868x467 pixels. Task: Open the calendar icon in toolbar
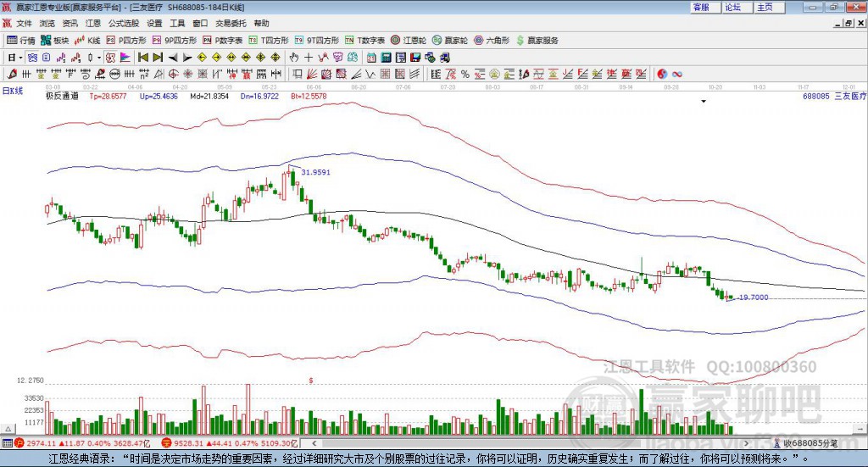tap(371, 58)
